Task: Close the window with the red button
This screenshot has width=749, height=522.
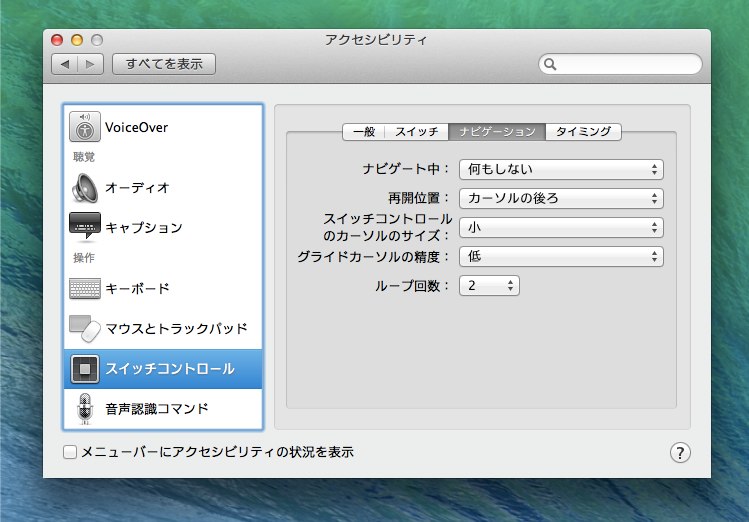Action: coord(57,40)
